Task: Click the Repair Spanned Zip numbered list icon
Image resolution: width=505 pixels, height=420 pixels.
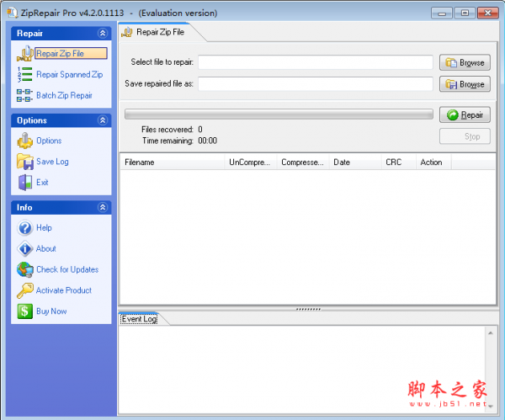Action: point(24,74)
